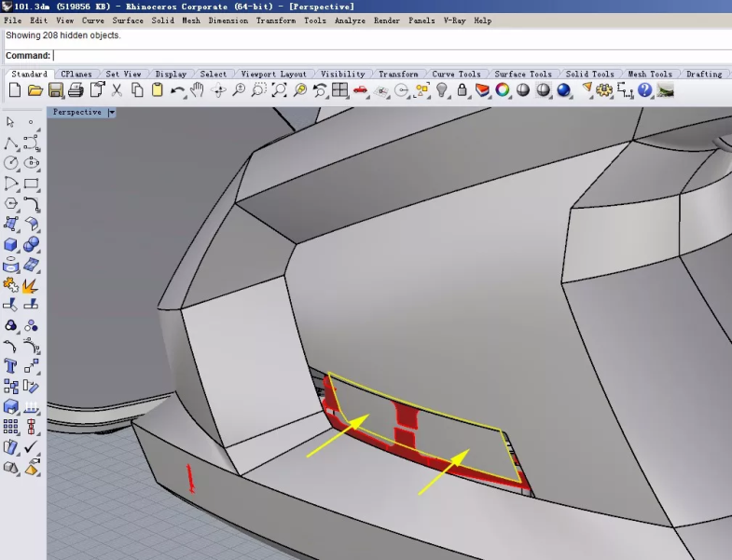This screenshot has width=732, height=560.
Task: Switch to the Curve Tools tab
Action: click(x=456, y=74)
